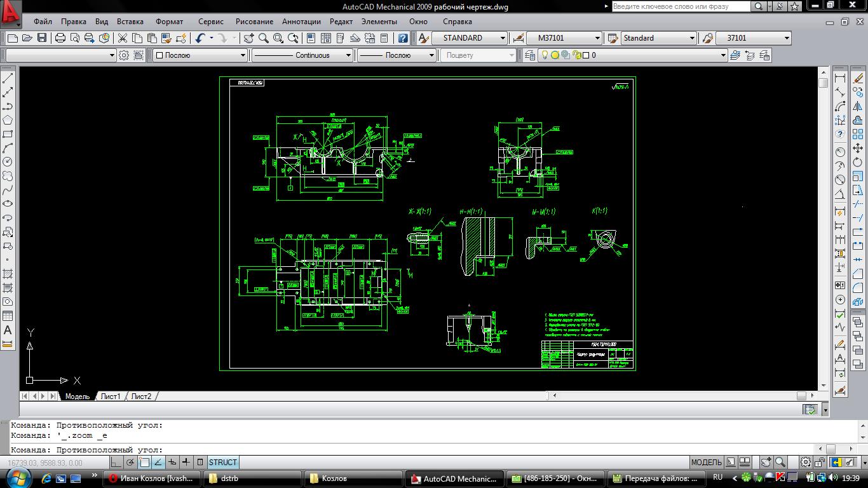Open the workspace selector dropdown
Screen dimensions: 868x488
(61, 55)
